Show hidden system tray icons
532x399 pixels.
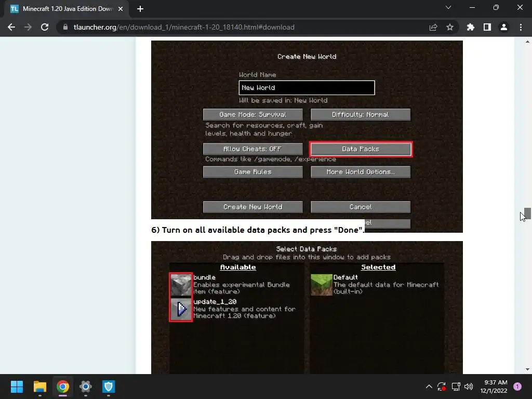coord(429,387)
